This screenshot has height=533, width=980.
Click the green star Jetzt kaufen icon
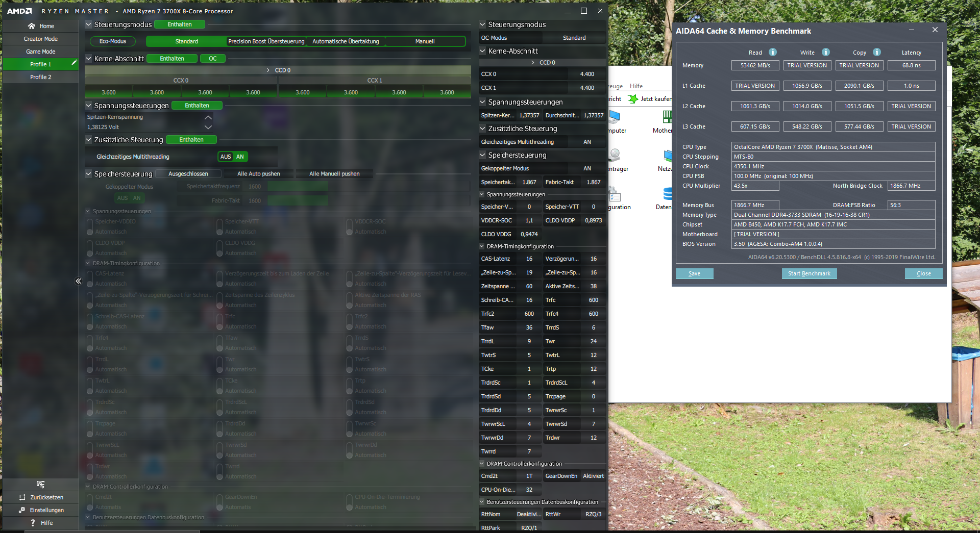[633, 98]
